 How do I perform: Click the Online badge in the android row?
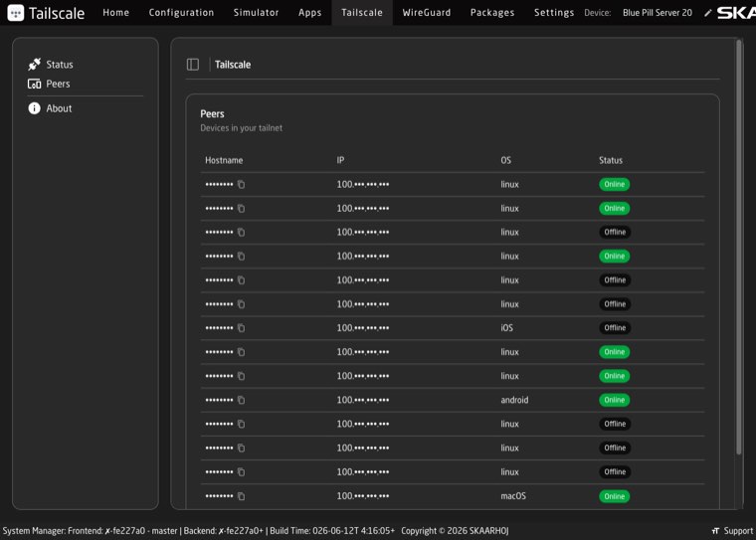[x=615, y=400]
